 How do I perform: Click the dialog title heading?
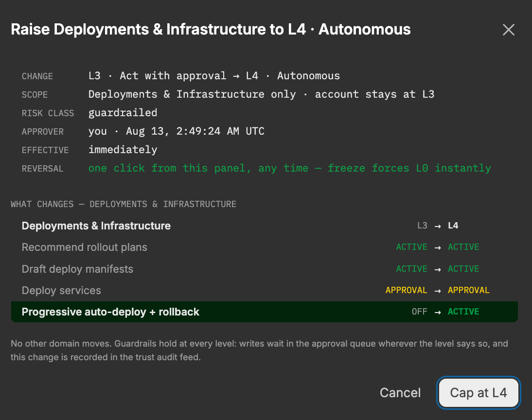(x=211, y=30)
